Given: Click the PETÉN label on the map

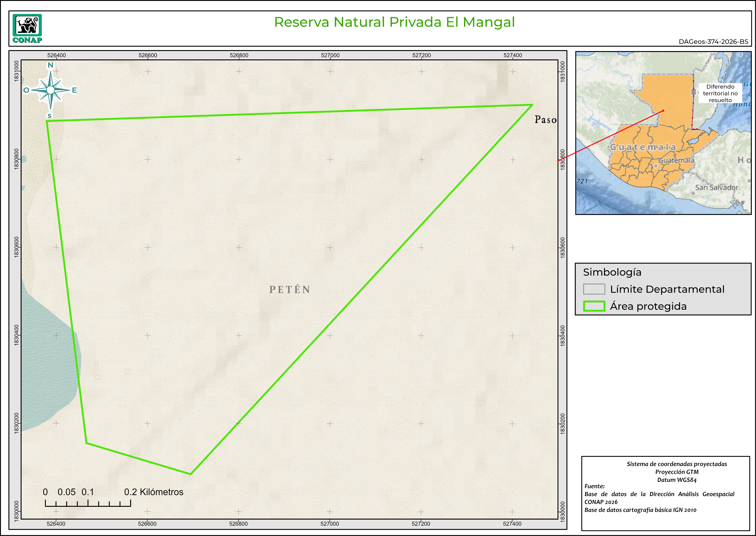Looking at the screenshot, I should (290, 290).
